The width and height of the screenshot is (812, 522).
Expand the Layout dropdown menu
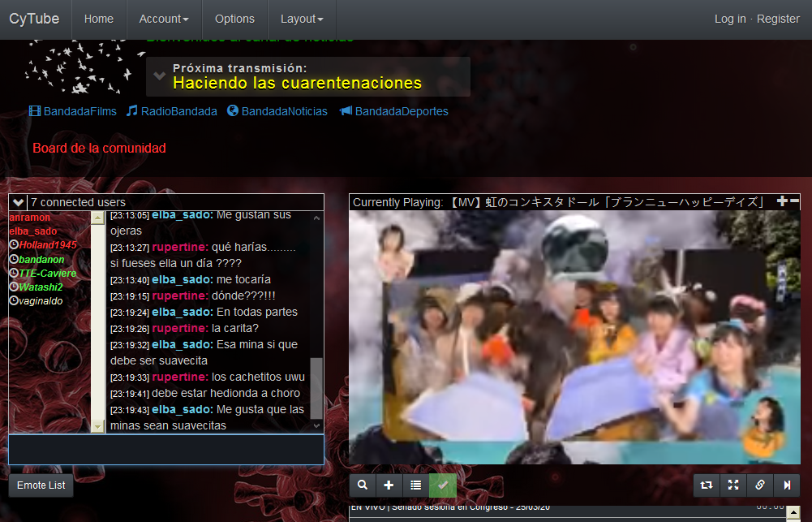(302, 19)
